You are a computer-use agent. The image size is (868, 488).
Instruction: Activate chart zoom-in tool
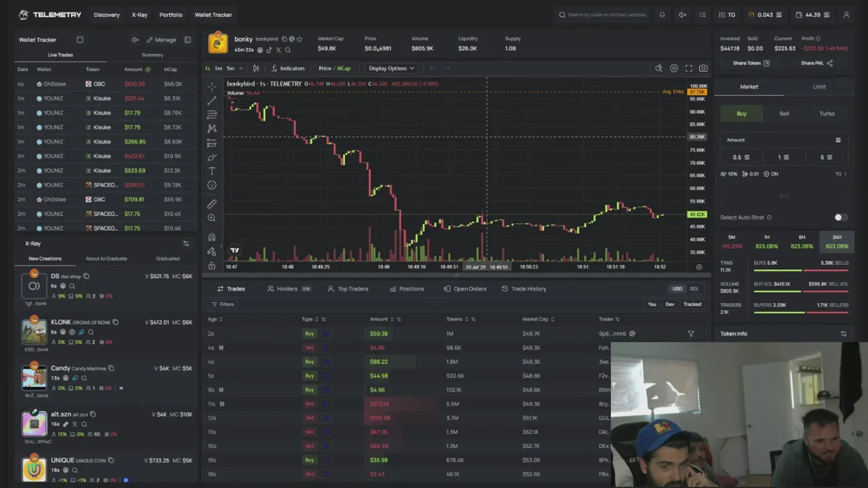coord(212,218)
